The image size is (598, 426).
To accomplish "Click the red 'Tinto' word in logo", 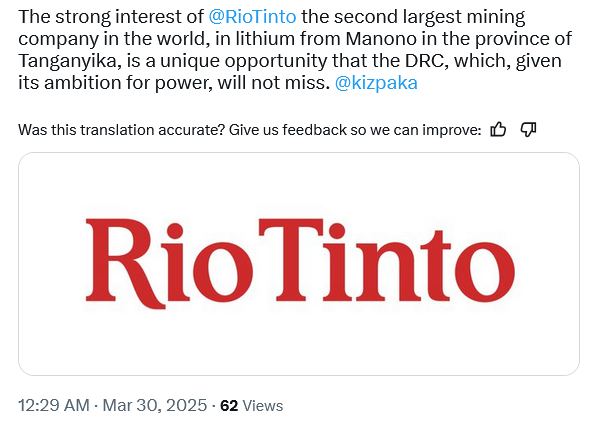I will tap(387, 260).
